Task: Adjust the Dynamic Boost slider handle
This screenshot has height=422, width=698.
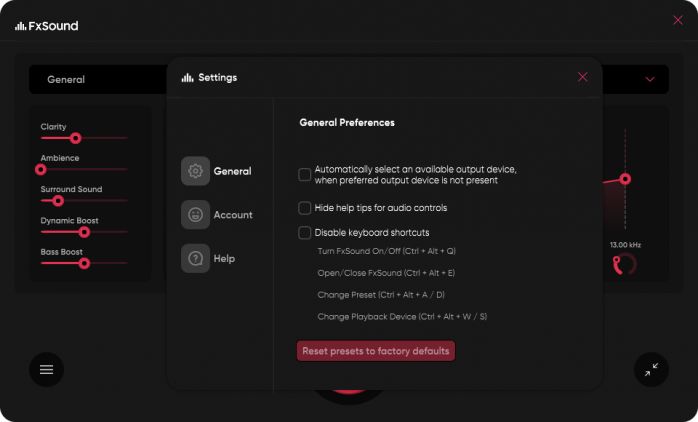Action: (84, 232)
